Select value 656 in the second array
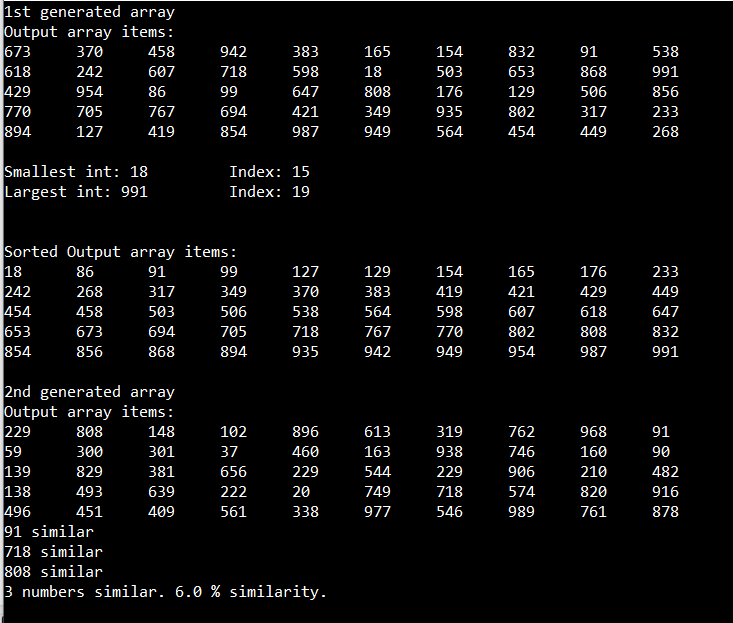The width and height of the screenshot is (733, 623). point(233,472)
